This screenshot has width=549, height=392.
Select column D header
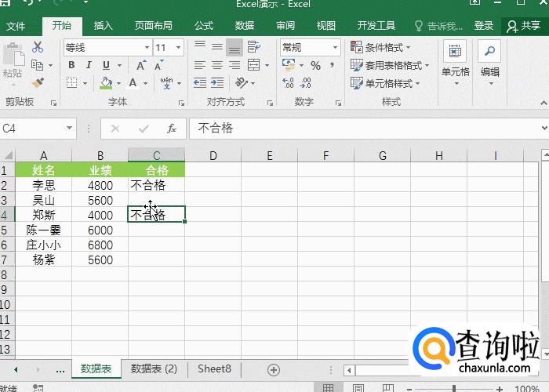click(x=213, y=155)
